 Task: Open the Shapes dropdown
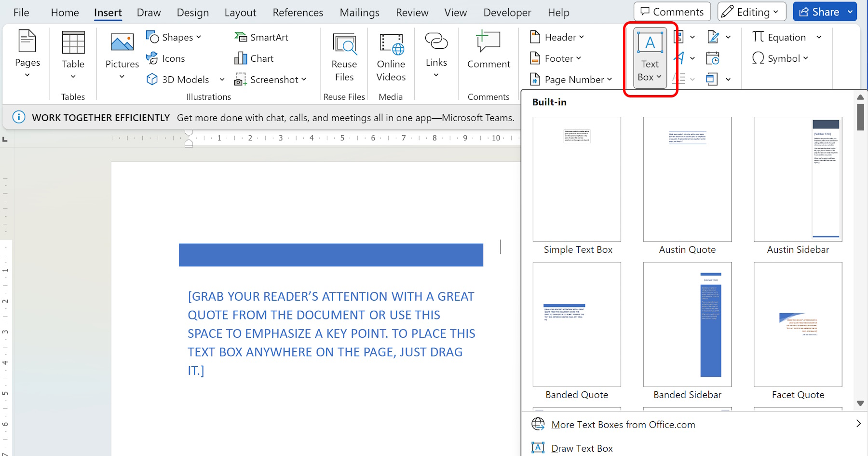[175, 37]
